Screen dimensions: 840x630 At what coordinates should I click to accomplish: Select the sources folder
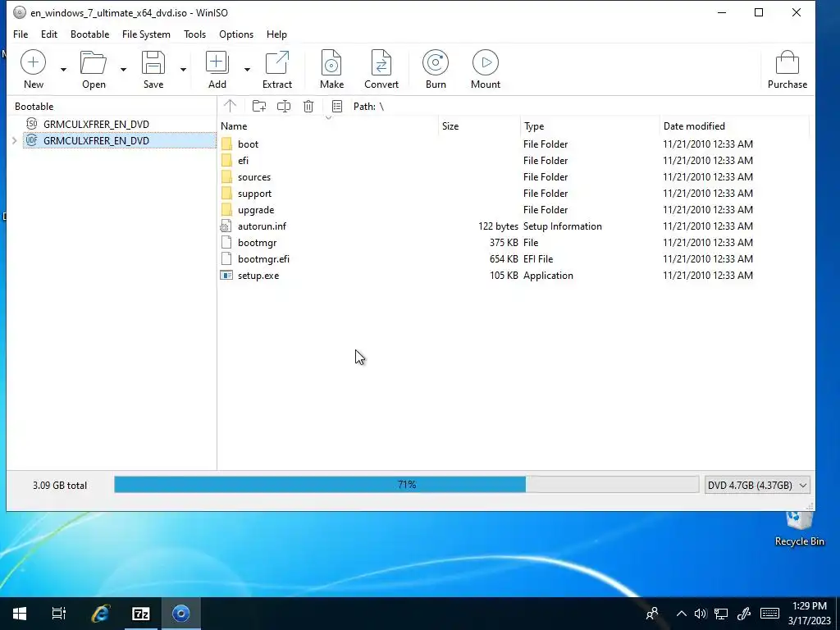pos(254,177)
